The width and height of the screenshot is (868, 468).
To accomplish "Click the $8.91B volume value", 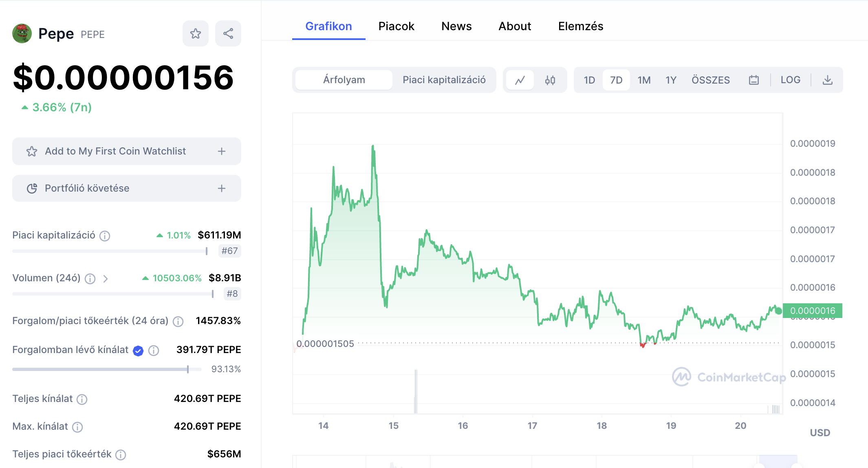I will [225, 278].
